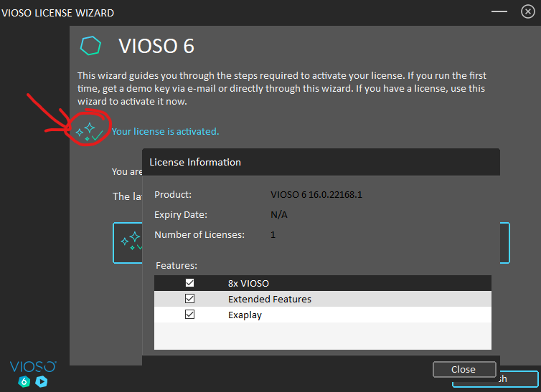The height and width of the screenshot is (392, 541).
Task: Click the partially hidden Finish button
Action: (517, 379)
